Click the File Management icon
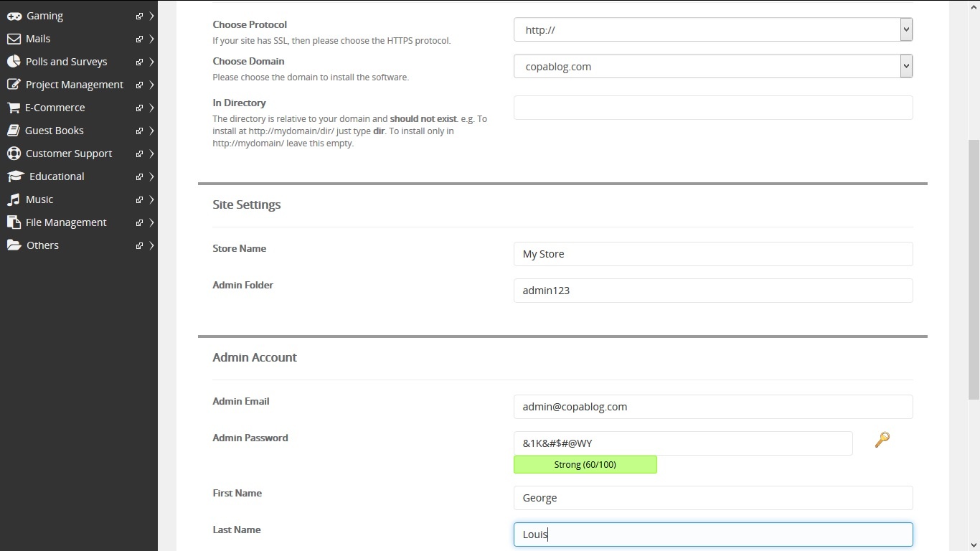This screenshot has width=980, height=551. [13, 222]
